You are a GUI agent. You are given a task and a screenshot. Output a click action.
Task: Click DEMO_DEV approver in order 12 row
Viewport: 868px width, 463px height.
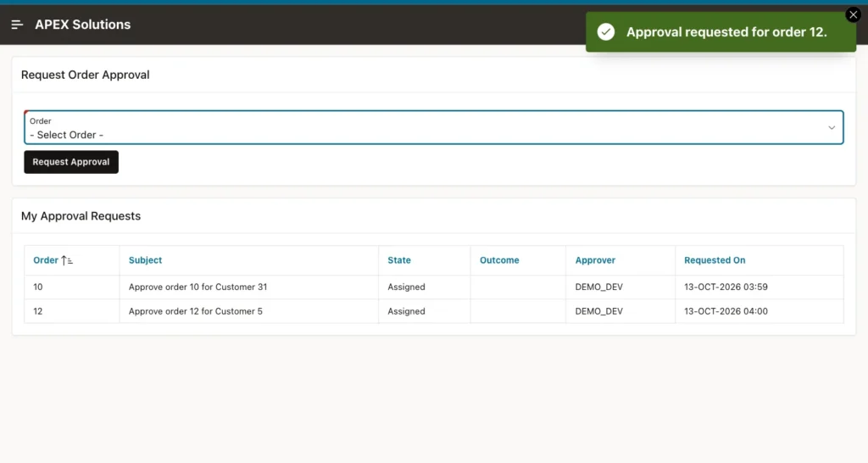tap(599, 311)
